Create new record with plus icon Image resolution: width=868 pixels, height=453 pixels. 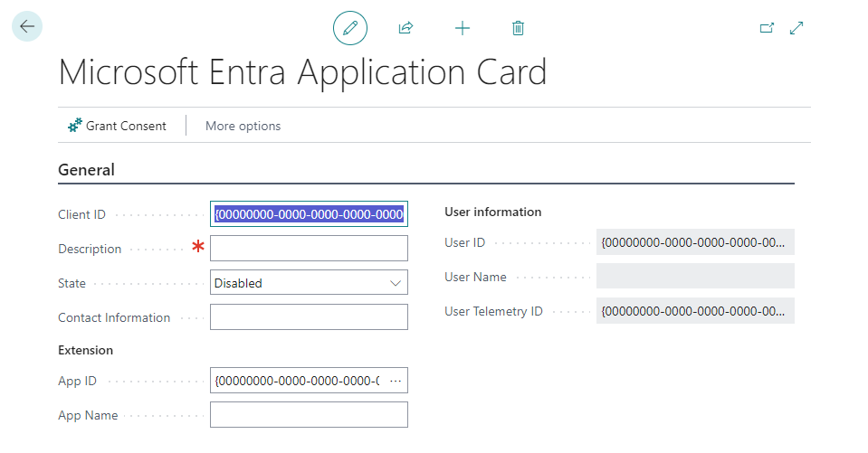click(463, 28)
